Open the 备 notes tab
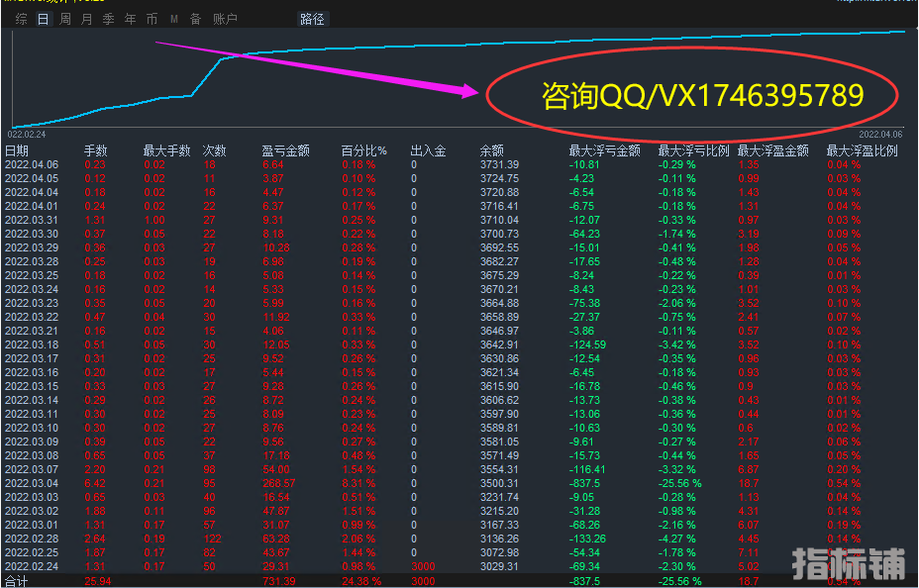The height and width of the screenshot is (588, 919). tap(195, 19)
